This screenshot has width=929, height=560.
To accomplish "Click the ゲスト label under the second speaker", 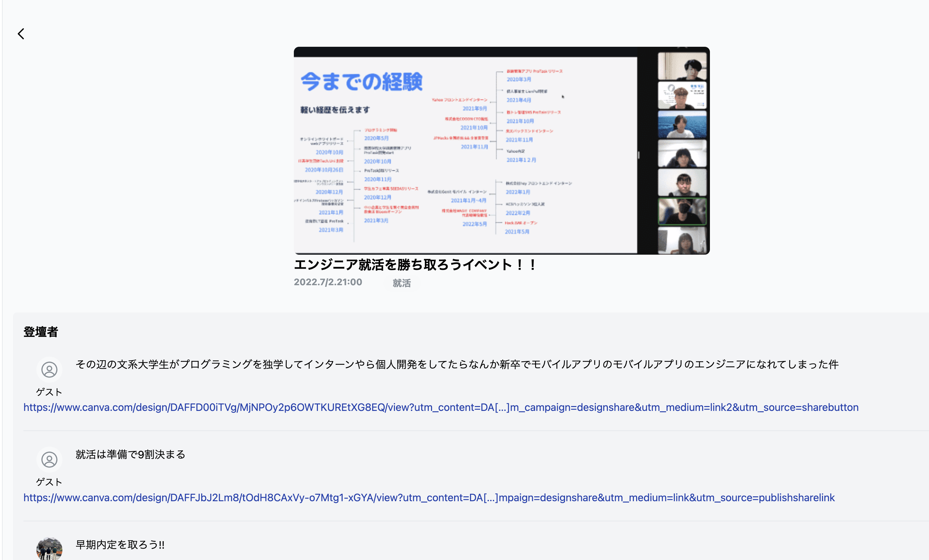I will tap(49, 482).
